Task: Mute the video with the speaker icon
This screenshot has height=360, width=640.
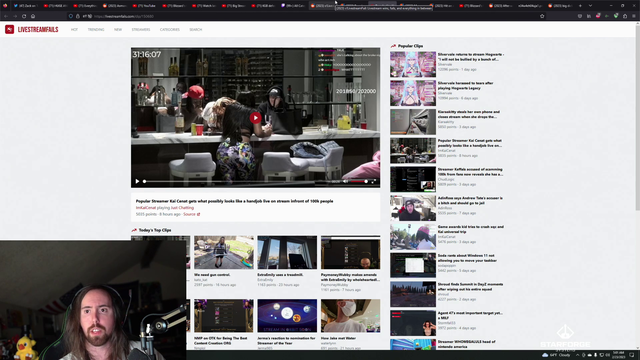Action: pyautogui.click(x=345, y=181)
